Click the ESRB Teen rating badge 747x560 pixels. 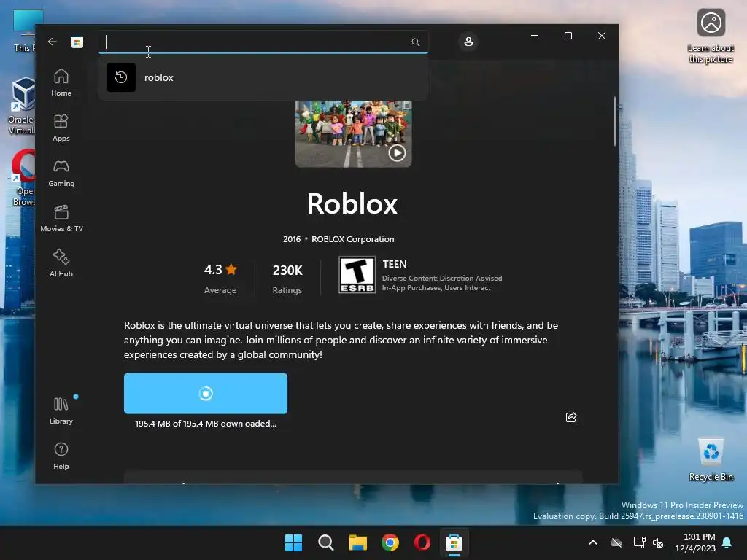[357, 275]
